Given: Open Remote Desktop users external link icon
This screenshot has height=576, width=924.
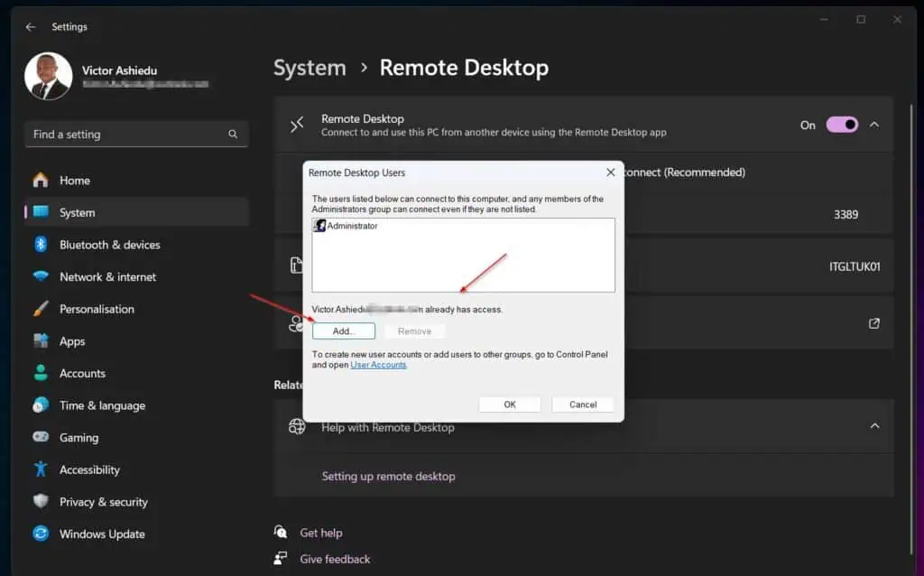Looking at the screenshot, I should 873,323.
